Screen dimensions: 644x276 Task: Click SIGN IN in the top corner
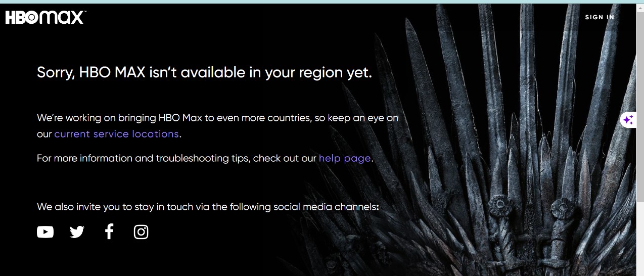click(600, 17)
